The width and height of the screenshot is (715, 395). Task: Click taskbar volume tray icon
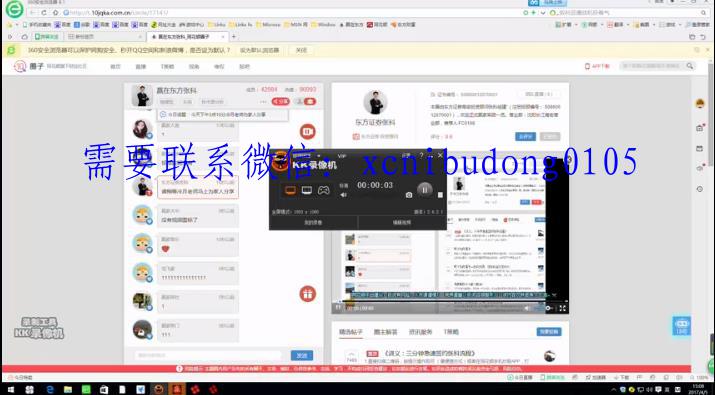650,389
